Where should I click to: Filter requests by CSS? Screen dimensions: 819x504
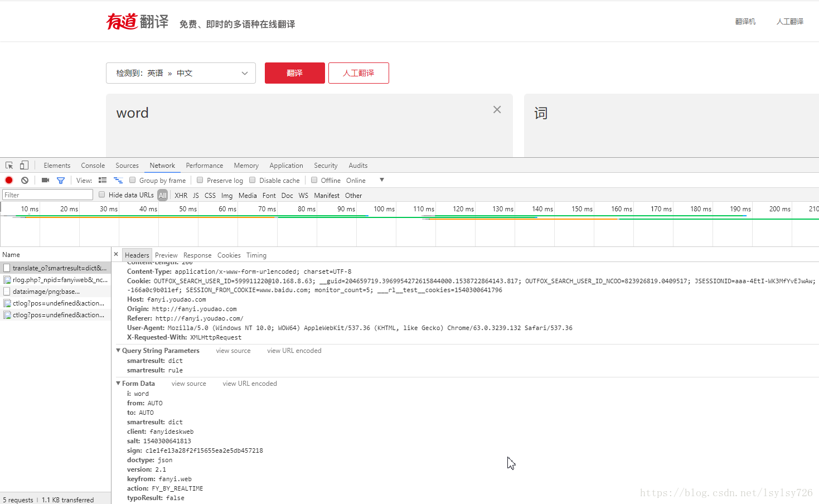[x=210, y=196]
